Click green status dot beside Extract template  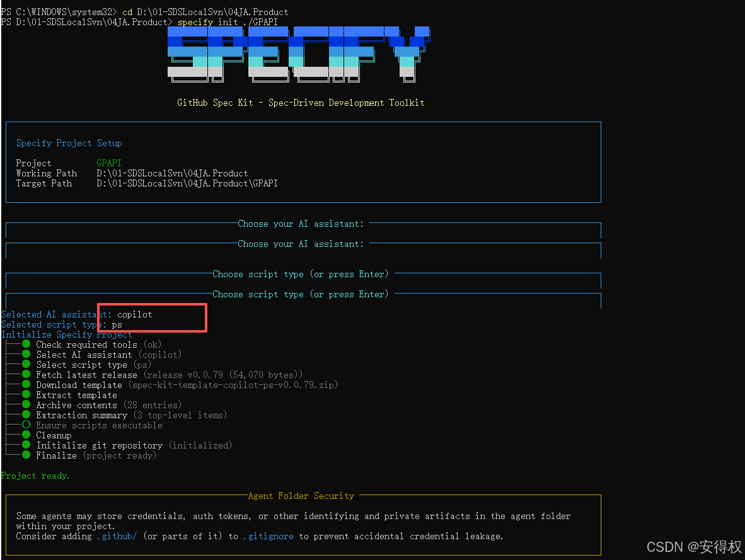pyautogui.click(x=26, y=394)
